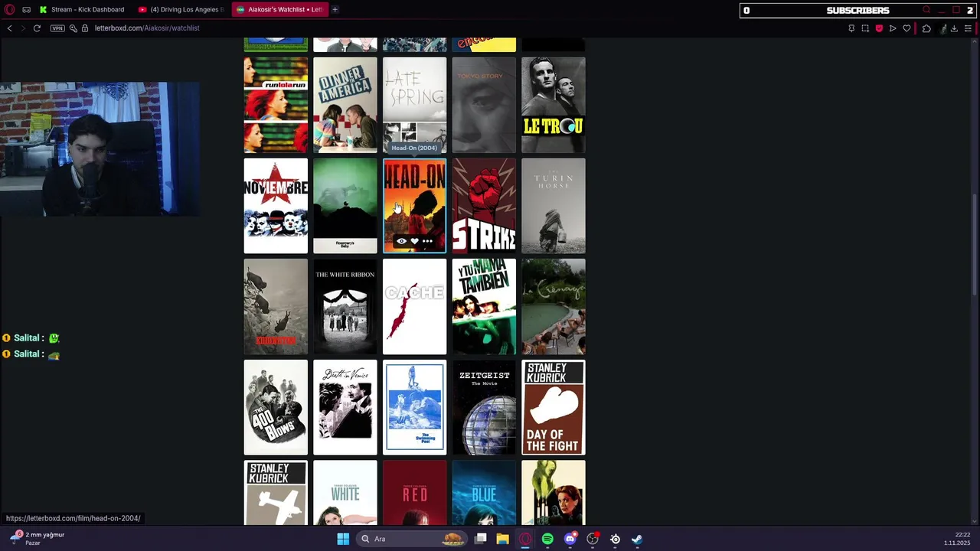Open the Three Colours Blue poster

point(484,493)
